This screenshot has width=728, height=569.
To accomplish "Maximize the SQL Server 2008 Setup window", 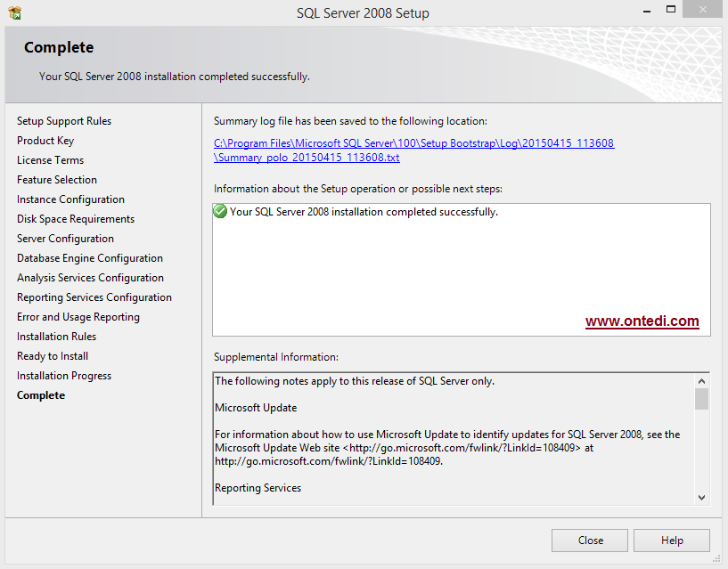I will (x=670, y=10).
